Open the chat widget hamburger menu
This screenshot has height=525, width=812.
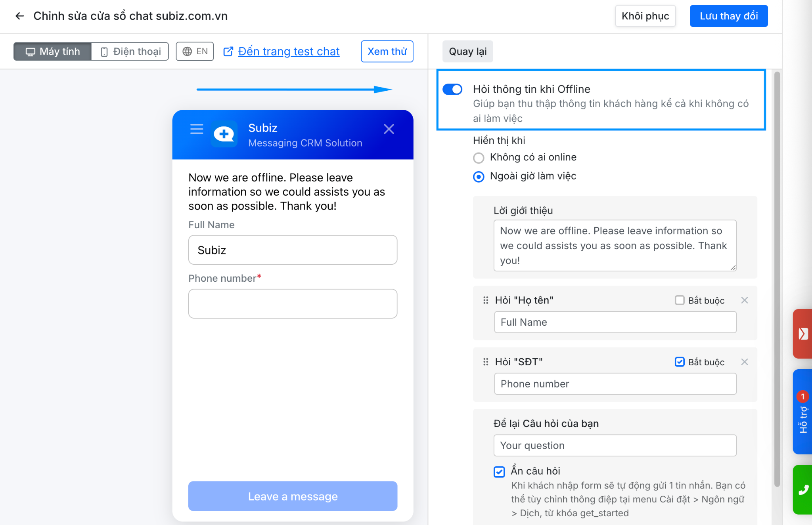pyautogui.click(x=197, y=129)
